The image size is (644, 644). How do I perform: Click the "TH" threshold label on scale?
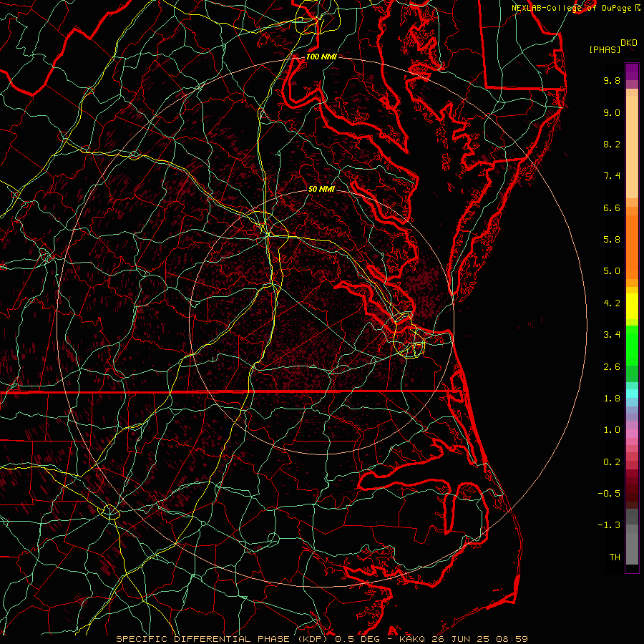coord(615,557)
